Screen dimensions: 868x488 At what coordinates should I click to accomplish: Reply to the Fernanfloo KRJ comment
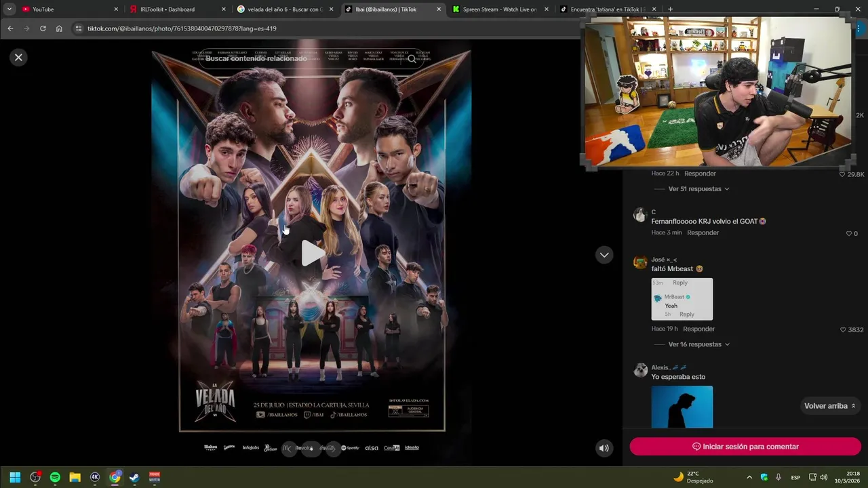703,233
